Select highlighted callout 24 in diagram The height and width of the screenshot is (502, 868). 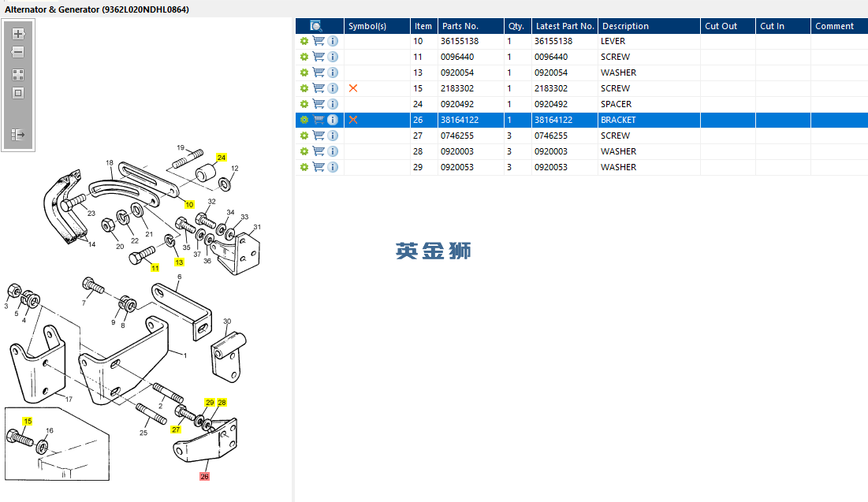pyautogui.click(x=222, y=158)
